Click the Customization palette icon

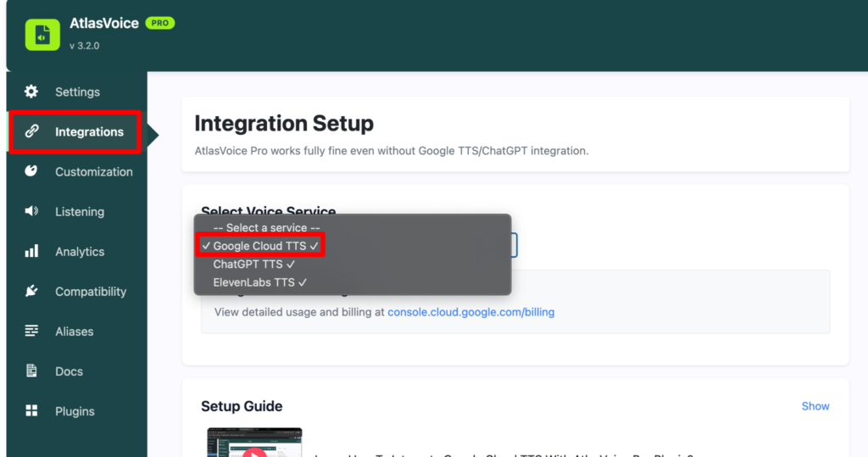click(x=31, y=171)
